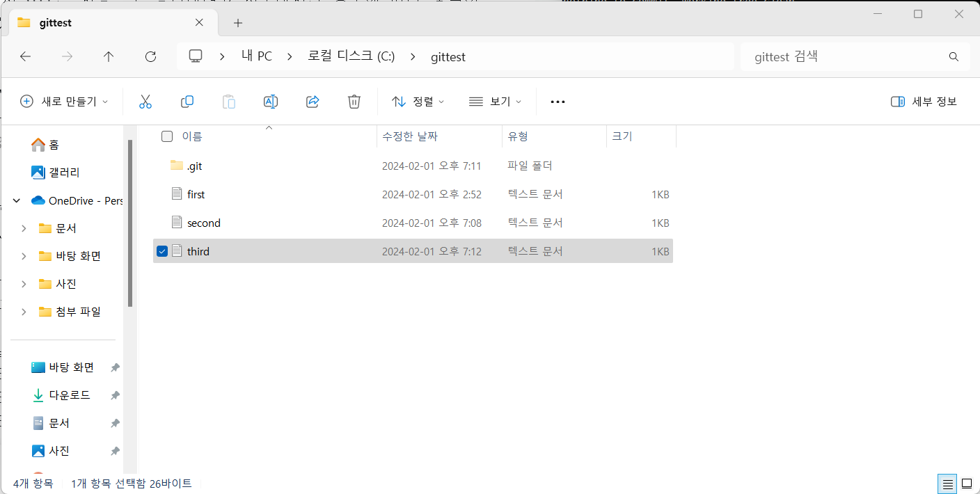Select OneDrive - Personal in sidebar
This screenshot has width=980, height=494.
coord(77,200)
